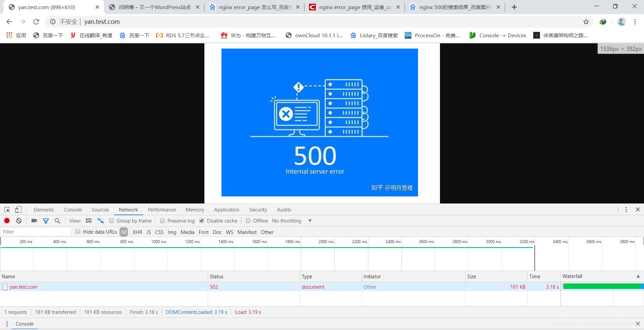Click the browser forward arrow
644x330 pixels.
click(22, 21)
